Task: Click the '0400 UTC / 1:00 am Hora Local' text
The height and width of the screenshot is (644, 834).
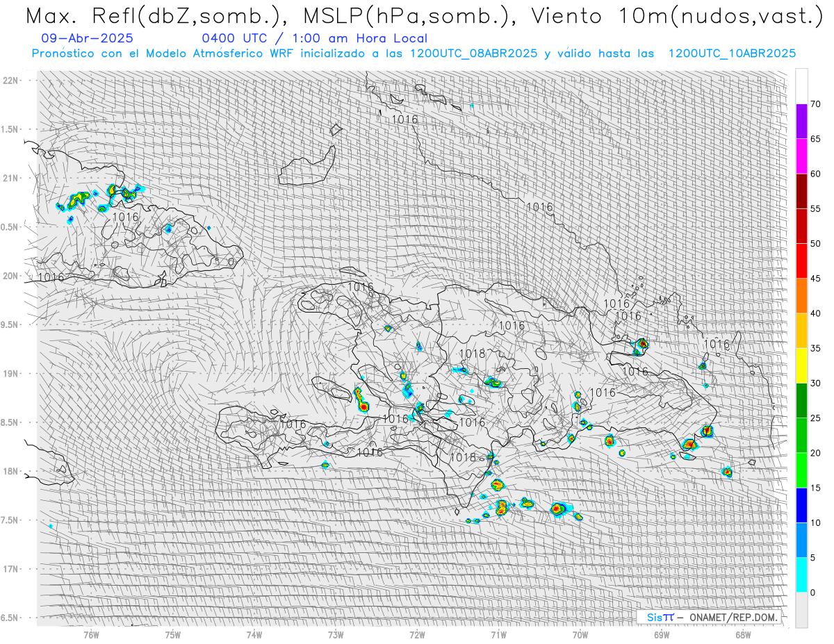Action: tap(314, 38)
